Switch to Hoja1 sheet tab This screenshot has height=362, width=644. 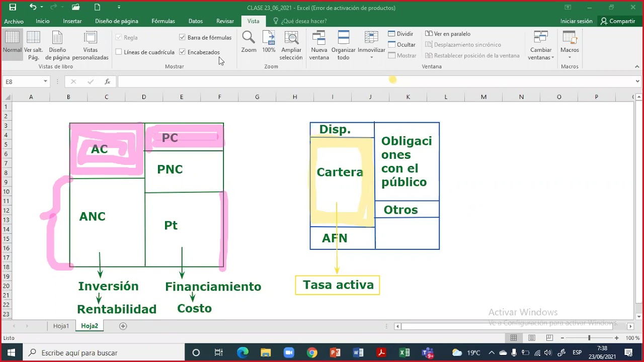pos(61,326)
